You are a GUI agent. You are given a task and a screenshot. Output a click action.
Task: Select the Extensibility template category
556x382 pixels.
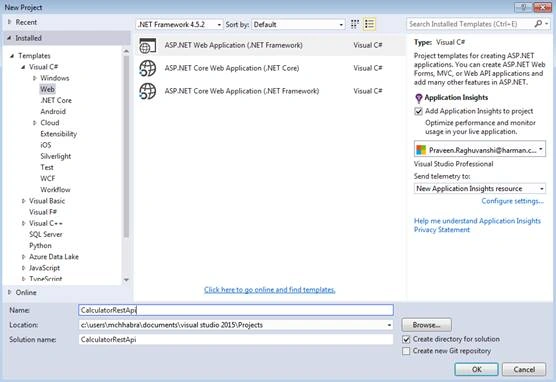click(59, 134)
